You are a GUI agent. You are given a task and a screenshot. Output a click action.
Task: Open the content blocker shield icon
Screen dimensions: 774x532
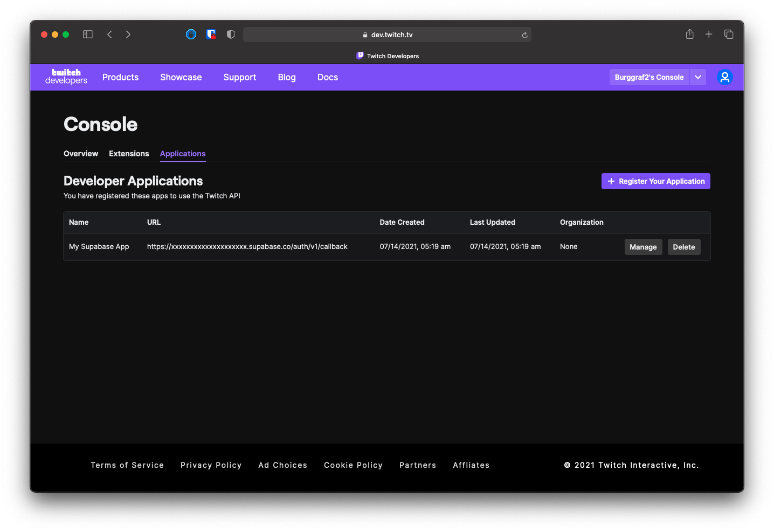click(x=230, y=34)
